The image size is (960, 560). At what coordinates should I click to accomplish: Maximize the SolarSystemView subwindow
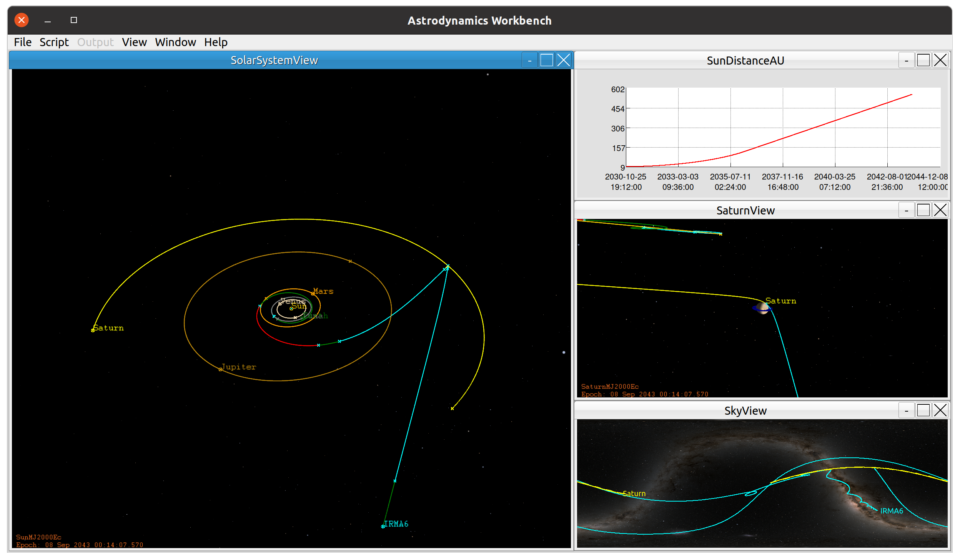coord(546,60)
